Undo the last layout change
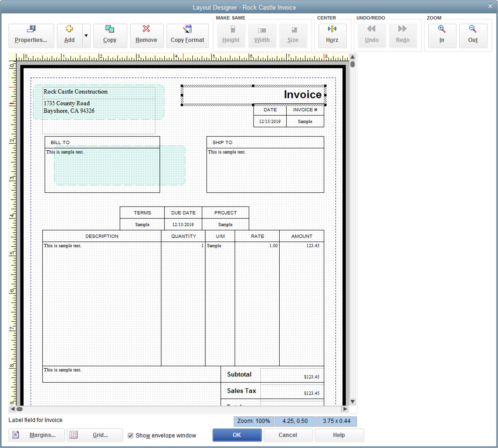Viewport: 498px width, 448px height. tap(372, 35)
